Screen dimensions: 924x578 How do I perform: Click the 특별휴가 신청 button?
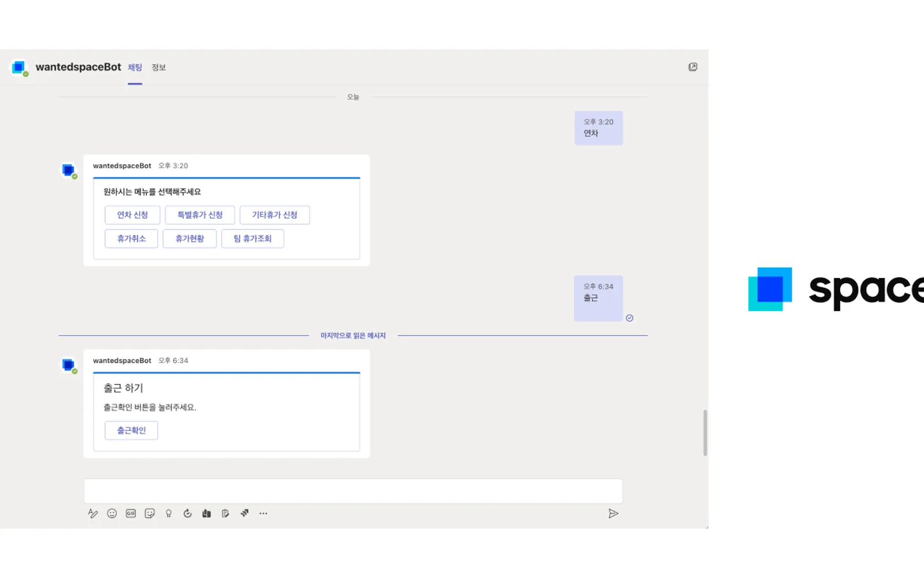[200, 215]
